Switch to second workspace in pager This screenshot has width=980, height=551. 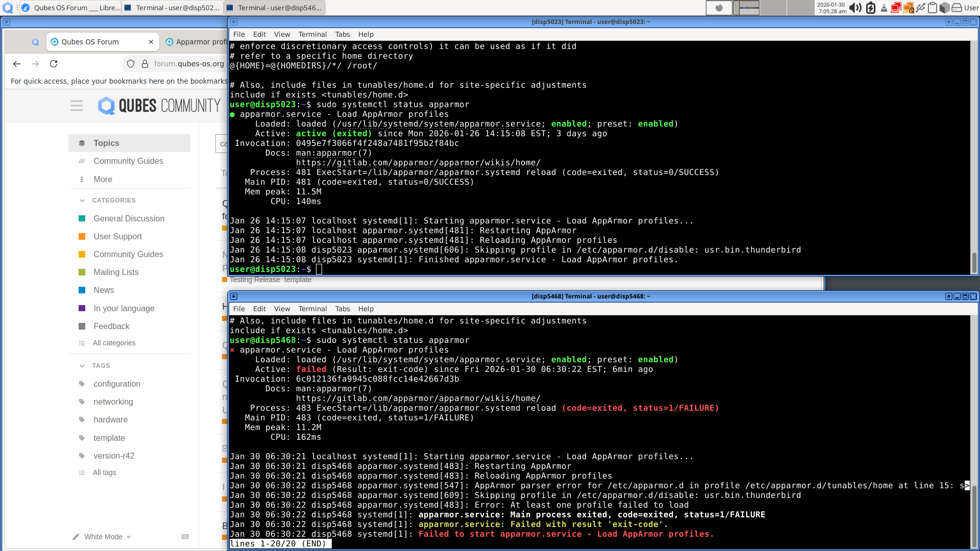[746, 8]
